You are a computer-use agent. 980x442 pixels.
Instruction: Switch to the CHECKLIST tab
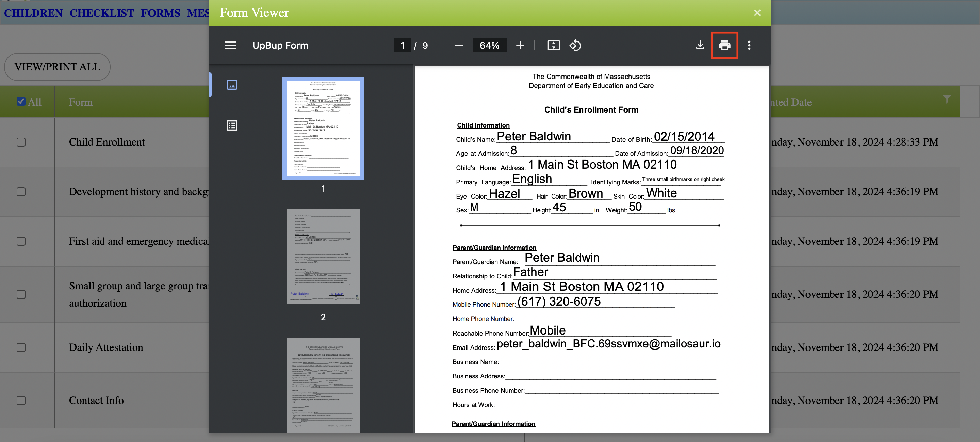[102, 13]
